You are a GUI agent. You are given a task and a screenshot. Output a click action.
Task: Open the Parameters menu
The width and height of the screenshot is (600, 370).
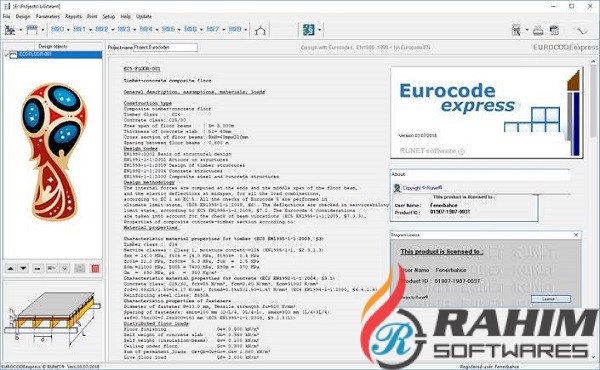coord(47,16)
